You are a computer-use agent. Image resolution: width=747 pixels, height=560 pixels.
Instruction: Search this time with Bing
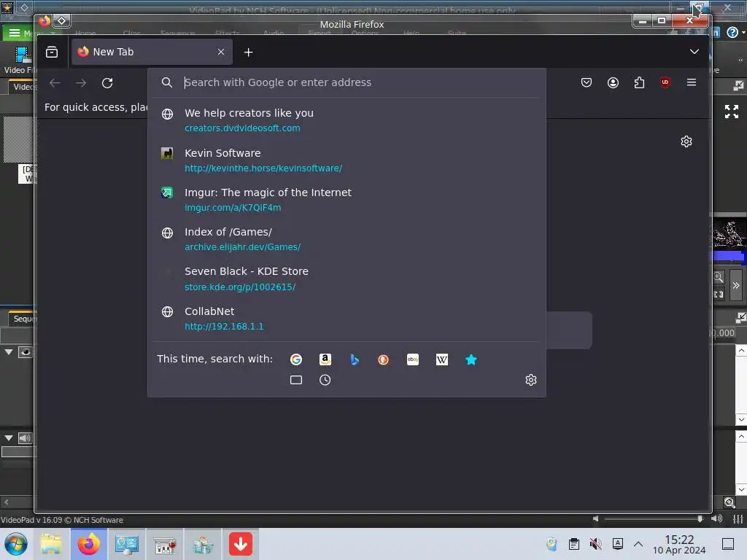[x=354, y=359]
